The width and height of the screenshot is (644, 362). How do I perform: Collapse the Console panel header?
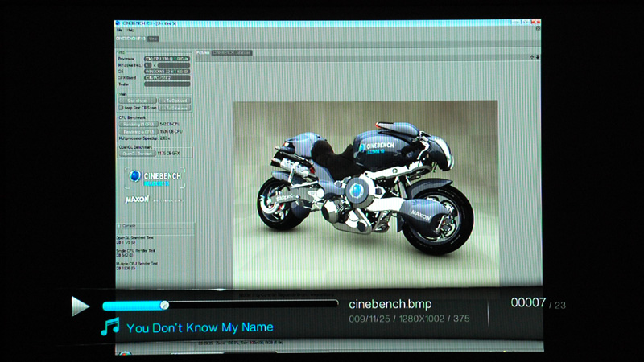point(155,226)
